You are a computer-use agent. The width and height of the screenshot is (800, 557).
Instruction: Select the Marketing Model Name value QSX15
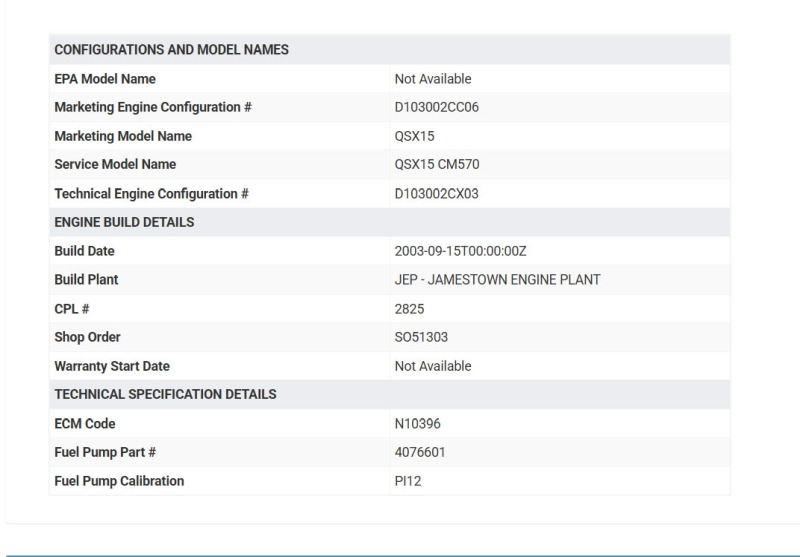pyautogui.click(x=415, y=136)
